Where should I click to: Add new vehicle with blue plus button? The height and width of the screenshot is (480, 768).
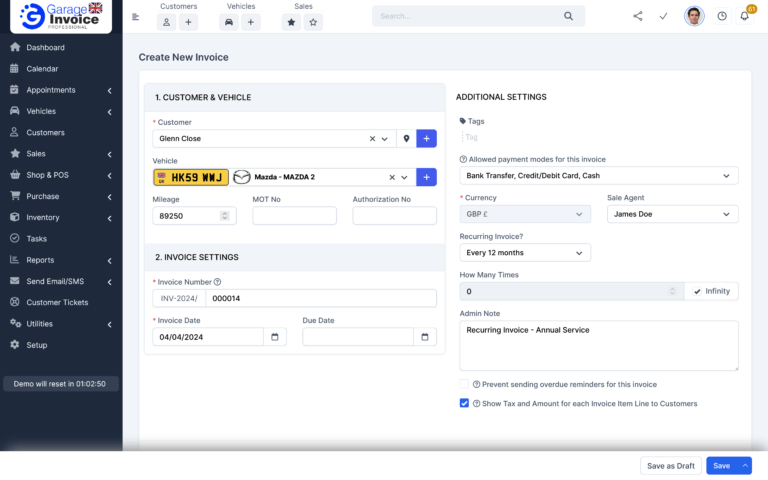(426, 177)
